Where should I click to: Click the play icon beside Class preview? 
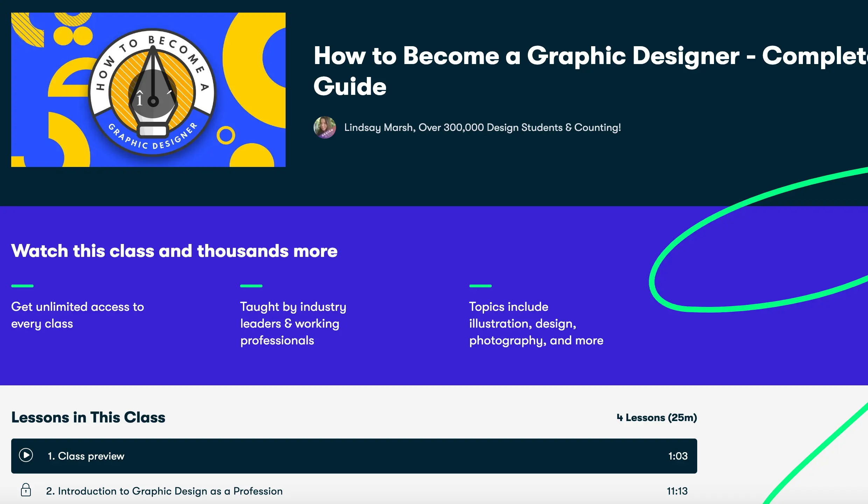coord(26,455)
